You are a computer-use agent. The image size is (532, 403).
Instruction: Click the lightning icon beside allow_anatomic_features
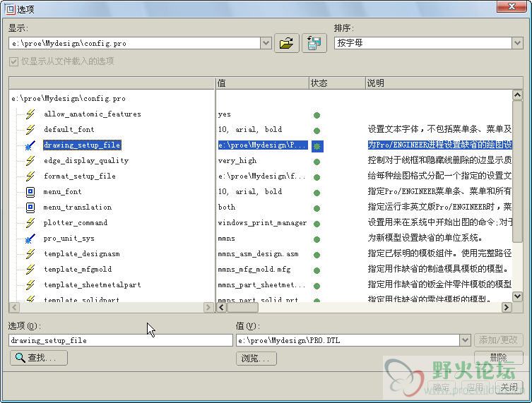point(30,114)
